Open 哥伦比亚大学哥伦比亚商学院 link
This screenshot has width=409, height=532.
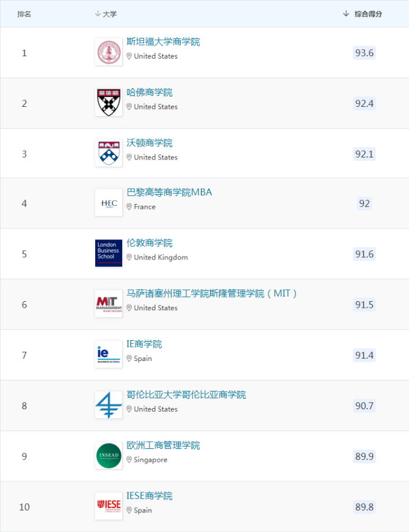[x=186, y=395]
